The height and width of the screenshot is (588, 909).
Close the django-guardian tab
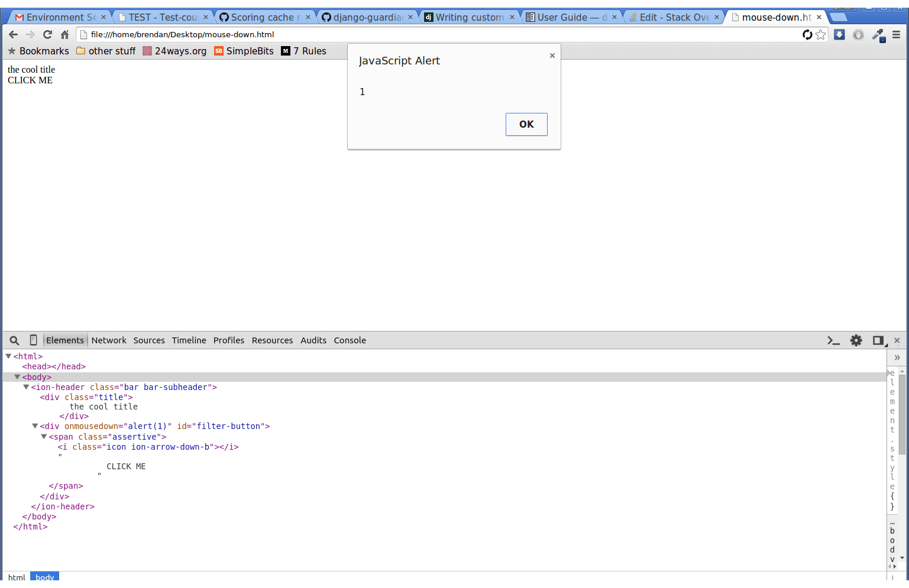(x=410, y=17)
